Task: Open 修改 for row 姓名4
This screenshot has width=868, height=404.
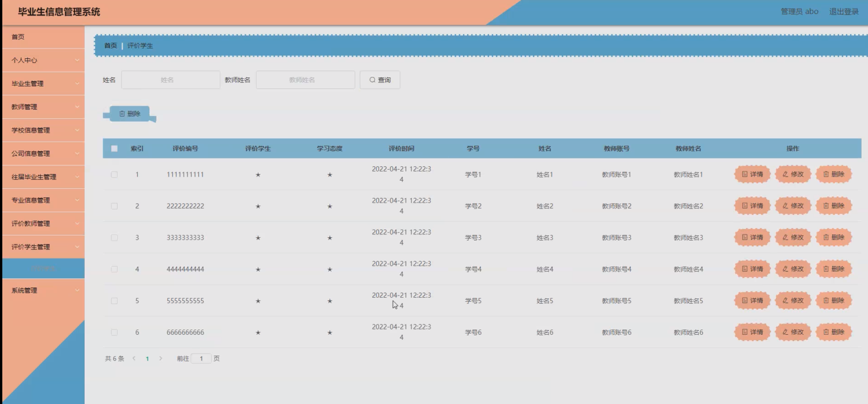Action: click(793, 269)
